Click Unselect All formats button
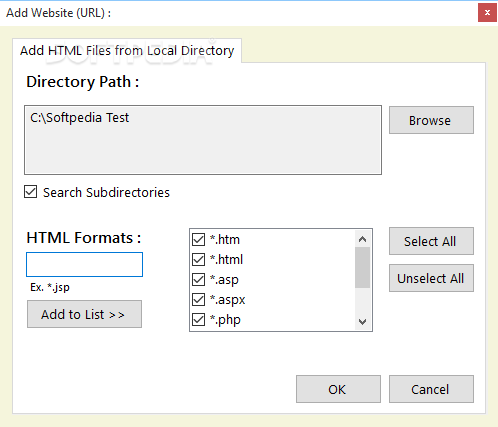Image resolution: width=498 pixels, height=427 pixels. (431, 278)
